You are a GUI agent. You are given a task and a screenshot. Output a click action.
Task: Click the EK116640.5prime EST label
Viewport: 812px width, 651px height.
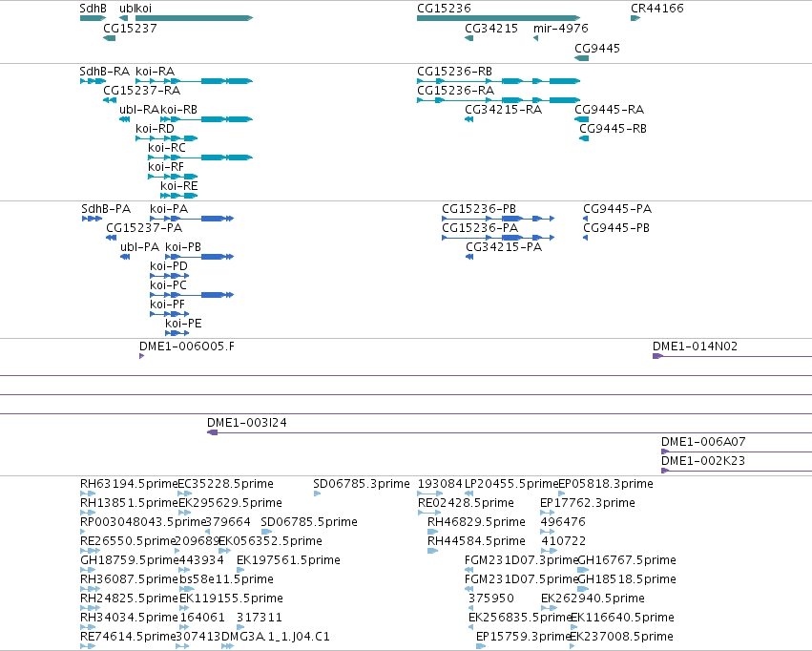tap(622, 618)
